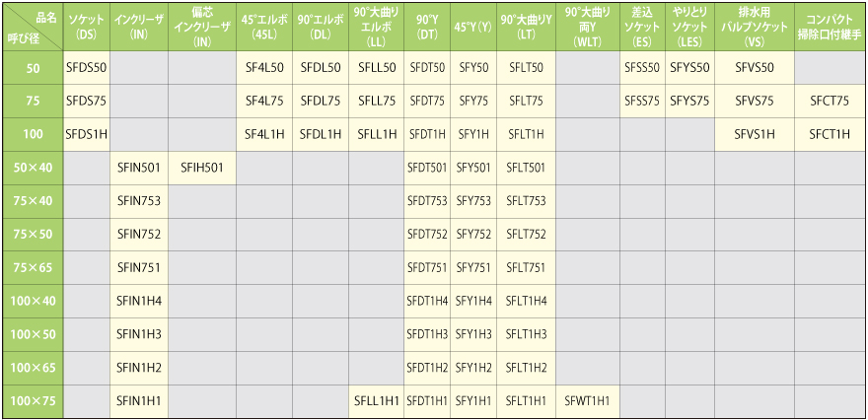
Task: Select the SFSS75 cell
Action: [642, 101]
